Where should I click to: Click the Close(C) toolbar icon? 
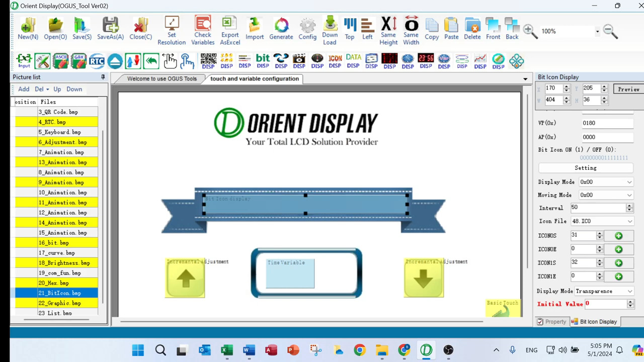[x=140, y=29]
